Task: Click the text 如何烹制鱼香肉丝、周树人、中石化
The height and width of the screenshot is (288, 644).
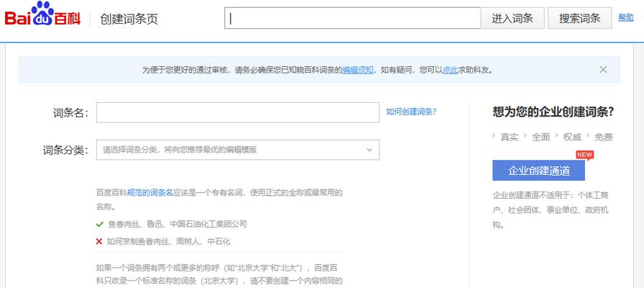Action: pos(169,241)
